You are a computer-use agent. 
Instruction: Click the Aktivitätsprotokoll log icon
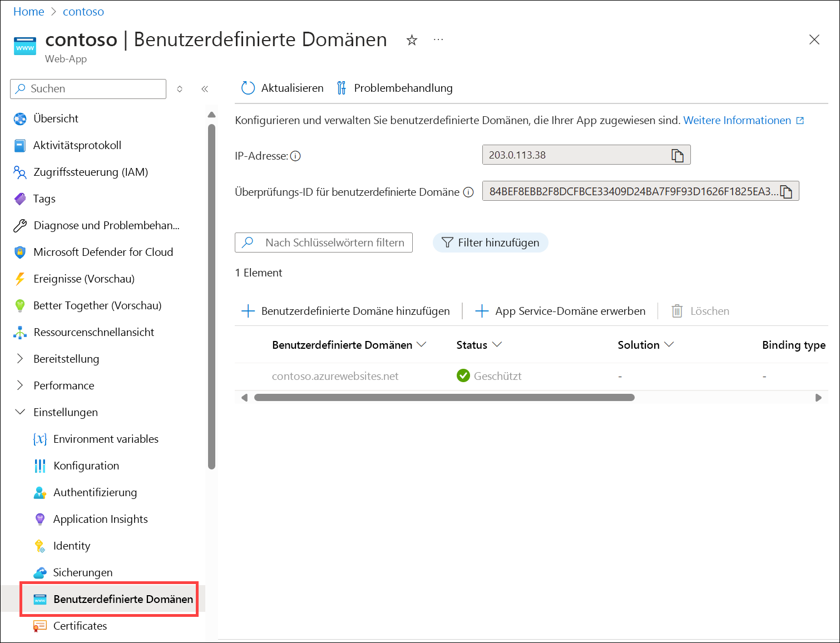20,145
